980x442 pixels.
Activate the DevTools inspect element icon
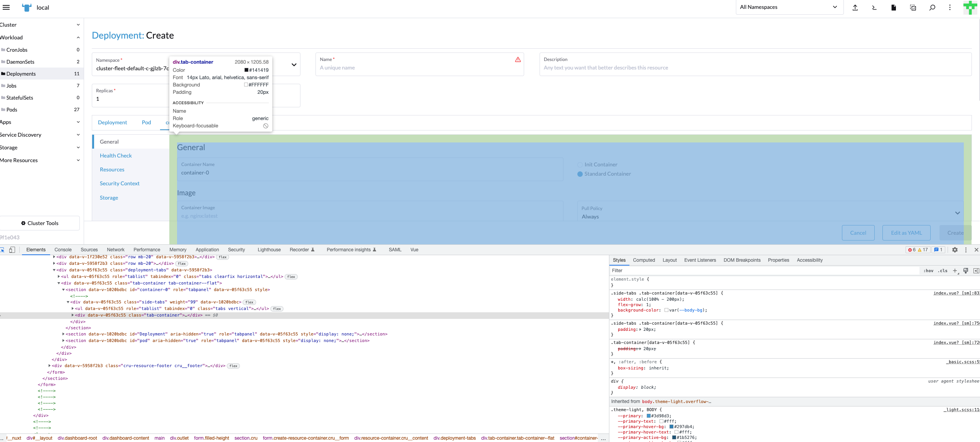(x=3, y=250)
